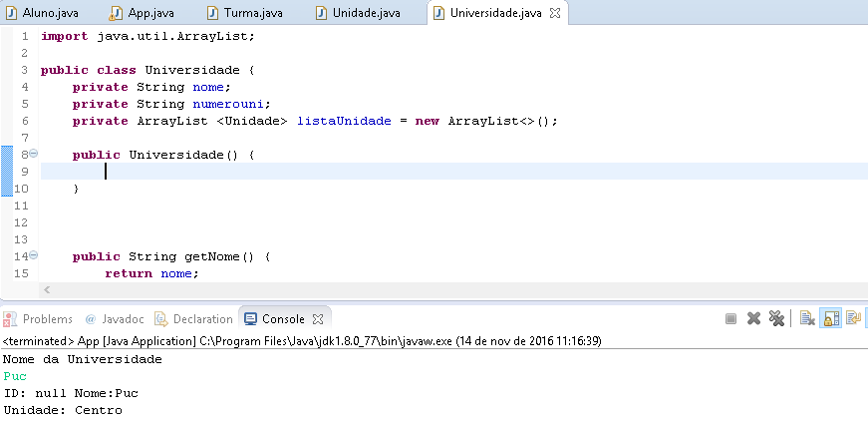Switch to Aluno.java editor tab
Image resolution: width=868 pixels, height=423 pixels.
click(x=42, y=13)
